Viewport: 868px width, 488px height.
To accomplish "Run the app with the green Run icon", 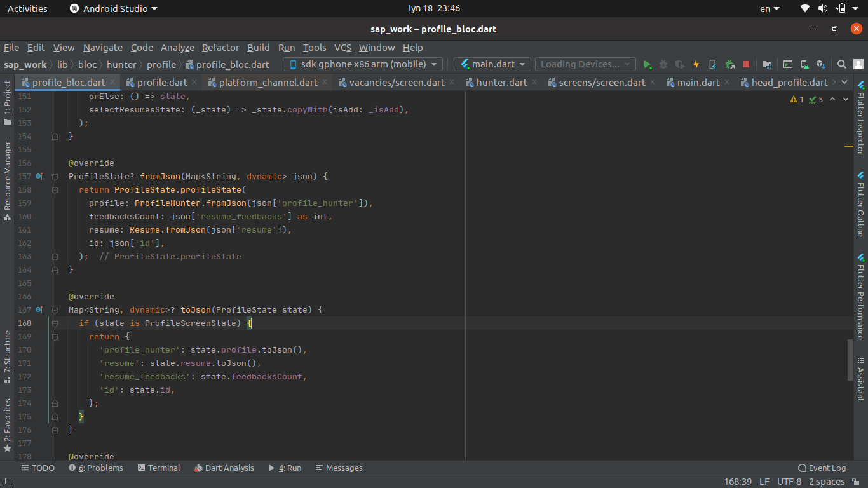I will pyautogui.click(x=648, y=64).
